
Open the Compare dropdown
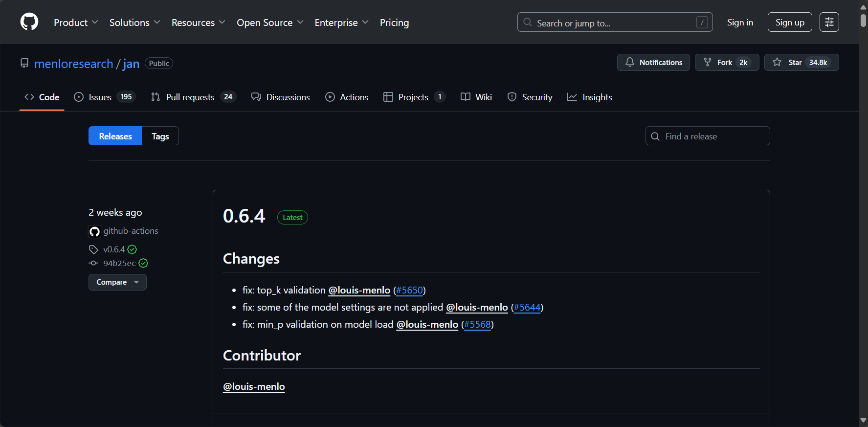pyautogui.click(x=117, y=282)
